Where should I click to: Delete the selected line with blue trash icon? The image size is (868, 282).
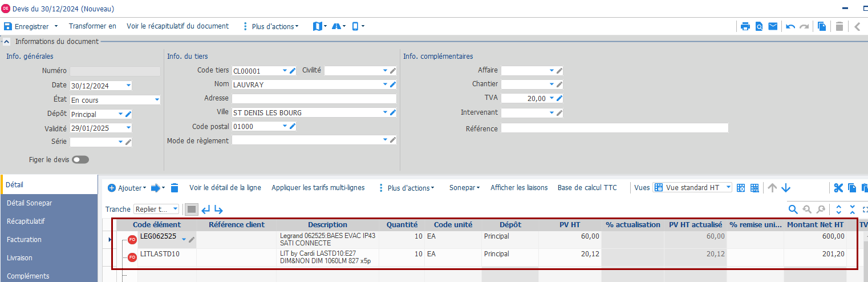pyautogui.click(x=175, y=188)
